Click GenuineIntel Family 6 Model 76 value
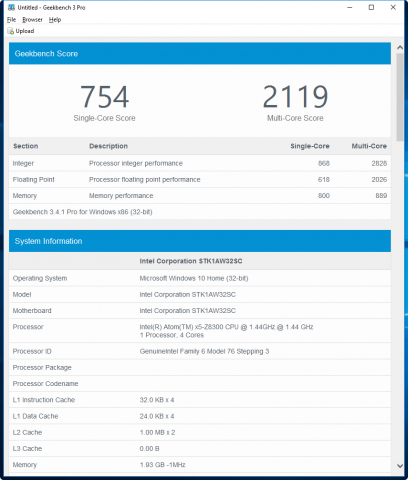This screenshot has width=408, height=480. click(x=204, y=351)
